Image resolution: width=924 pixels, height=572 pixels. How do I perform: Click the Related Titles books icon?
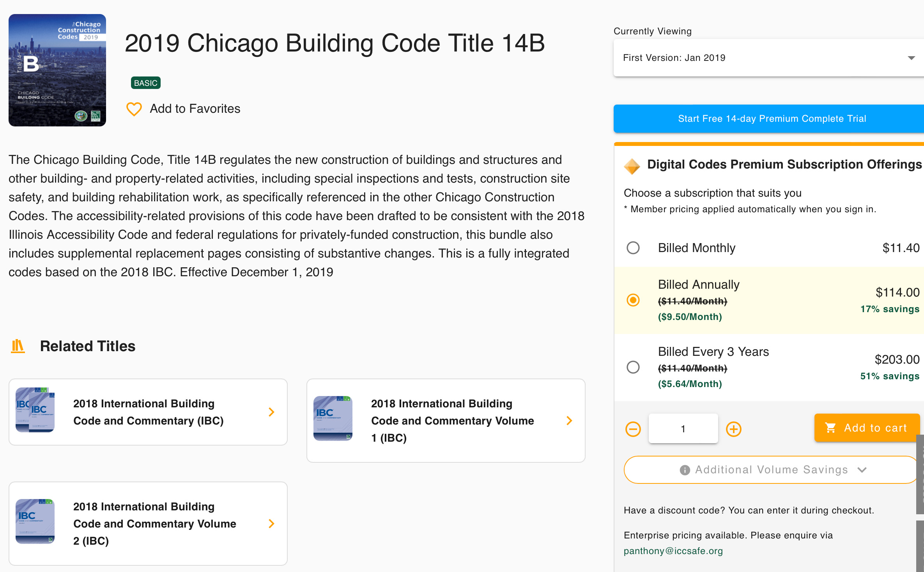point(18,346)
